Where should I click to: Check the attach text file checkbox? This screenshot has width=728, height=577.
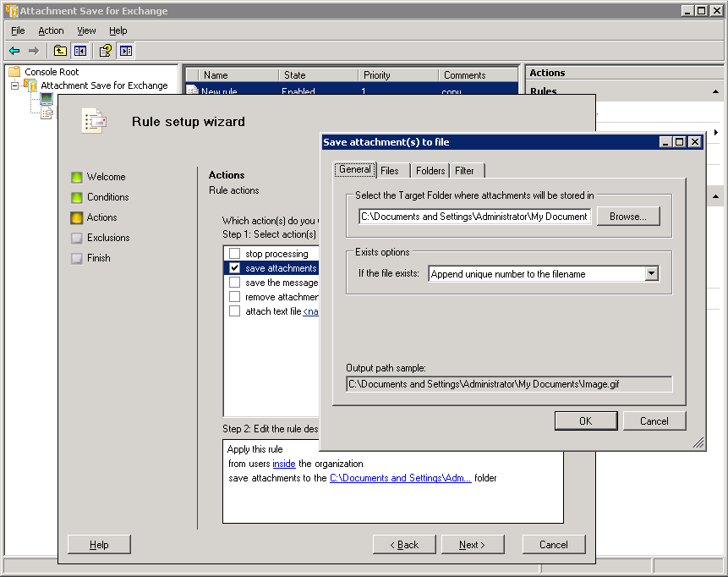pyautogui.click(x=234, y=311)
